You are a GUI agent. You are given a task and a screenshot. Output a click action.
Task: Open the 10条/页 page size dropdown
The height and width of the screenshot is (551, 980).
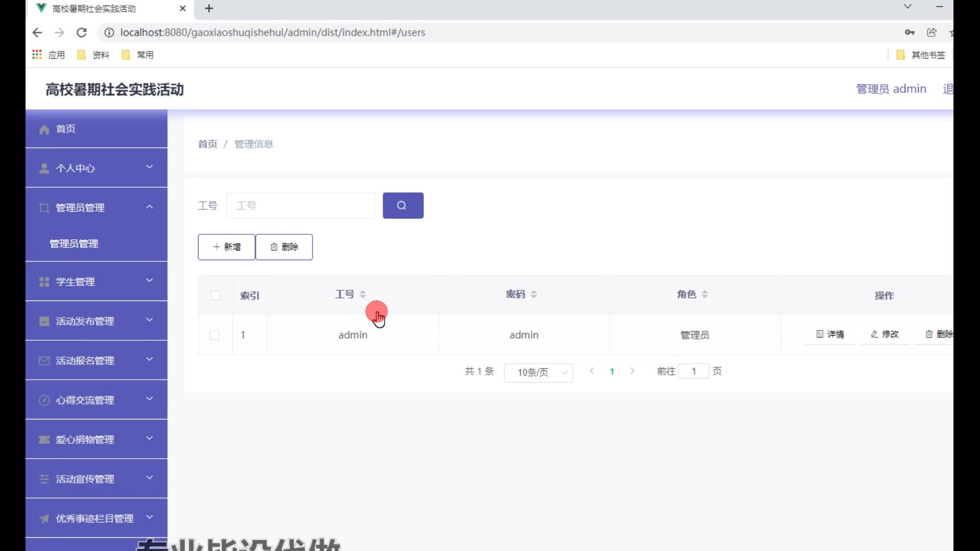pos(538,372)
